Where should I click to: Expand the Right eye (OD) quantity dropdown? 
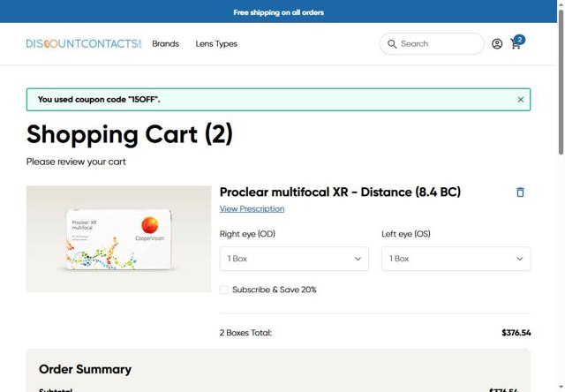[294, 259]
